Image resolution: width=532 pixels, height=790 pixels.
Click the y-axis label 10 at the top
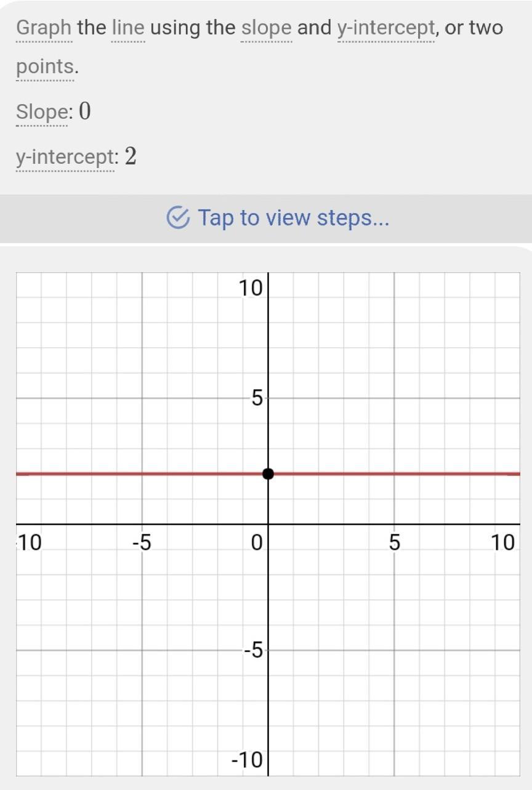[x=251, y=288]
